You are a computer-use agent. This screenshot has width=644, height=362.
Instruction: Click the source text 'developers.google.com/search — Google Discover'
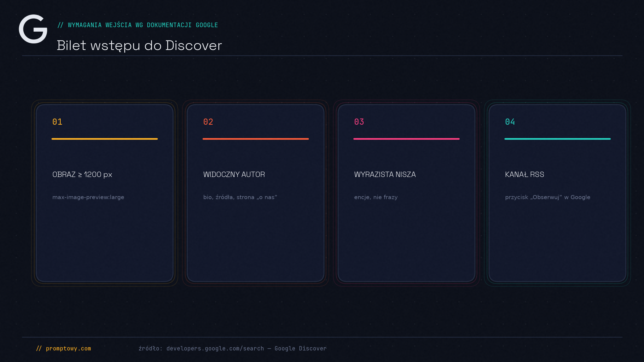point(246,348)
